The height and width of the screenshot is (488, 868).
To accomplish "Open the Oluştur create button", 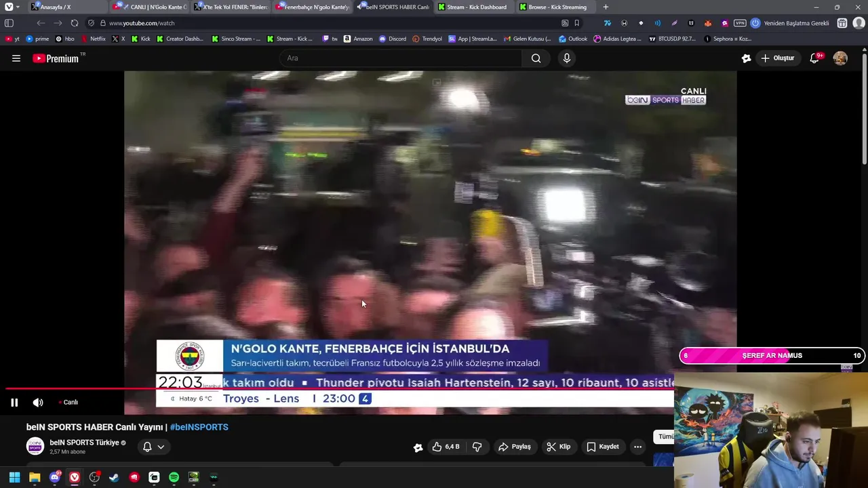I will coord(777,58).
